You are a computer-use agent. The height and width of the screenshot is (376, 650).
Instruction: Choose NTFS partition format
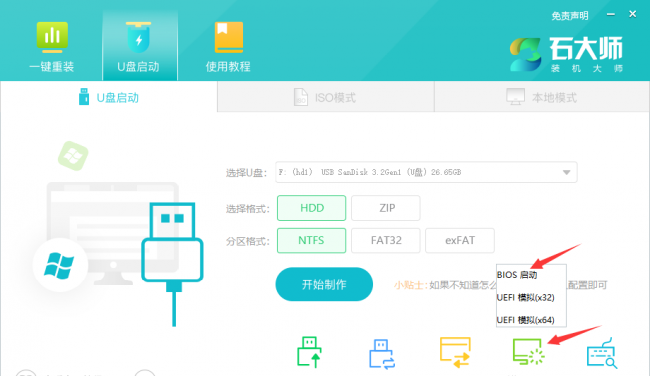[311, 240]
